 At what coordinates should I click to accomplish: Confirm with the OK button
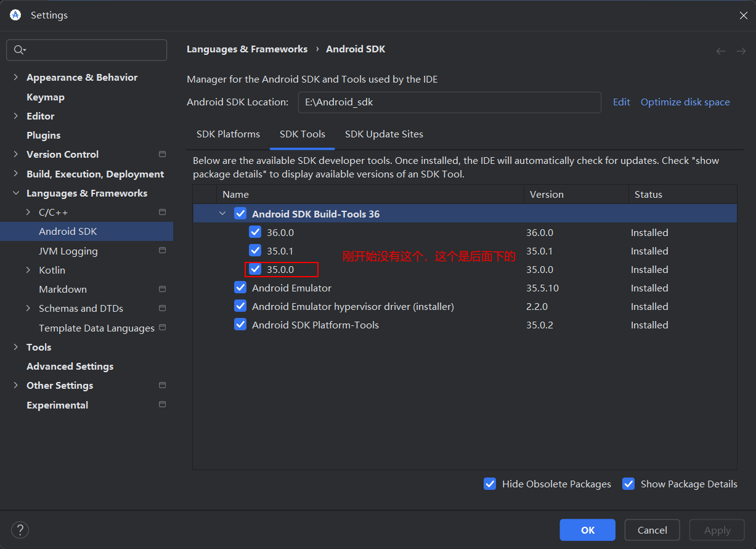point(587,530)
